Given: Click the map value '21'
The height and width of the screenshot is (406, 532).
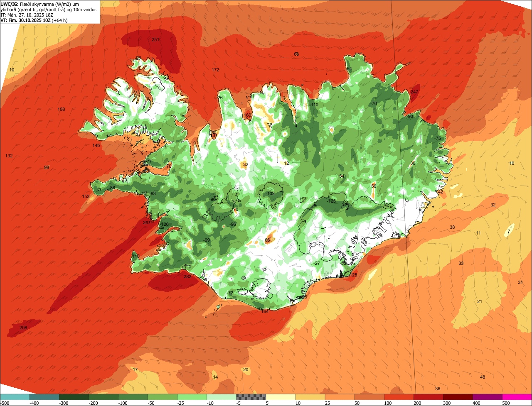Looking at the screenshot, I should pyautogui.click(x=479, y=301).
